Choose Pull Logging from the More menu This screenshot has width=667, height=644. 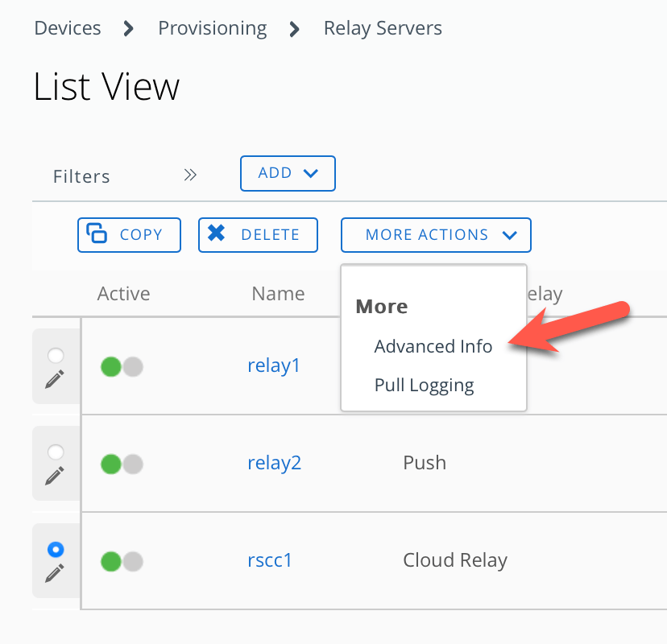(x=424, y=385)
